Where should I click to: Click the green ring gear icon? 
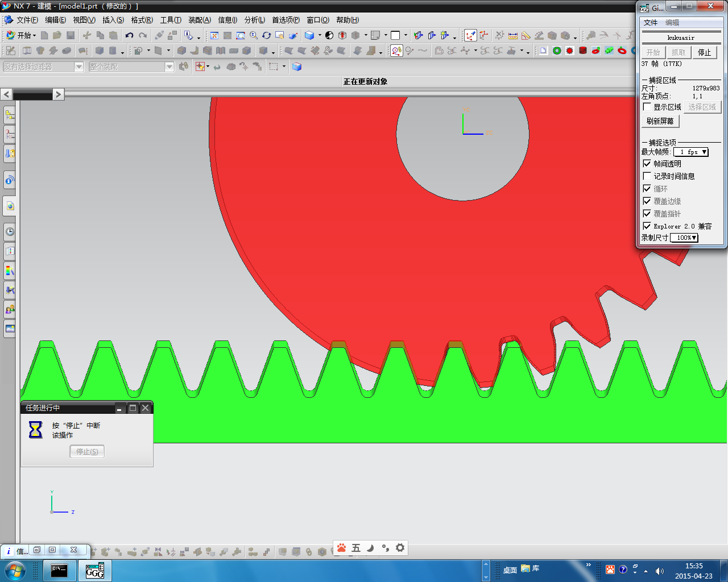(x=557, y=51)
